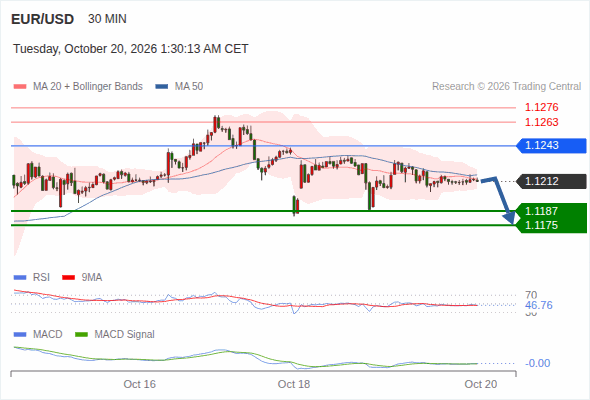Click the Oct 20 date axis label
590x400 pixels.
point(481,384)
